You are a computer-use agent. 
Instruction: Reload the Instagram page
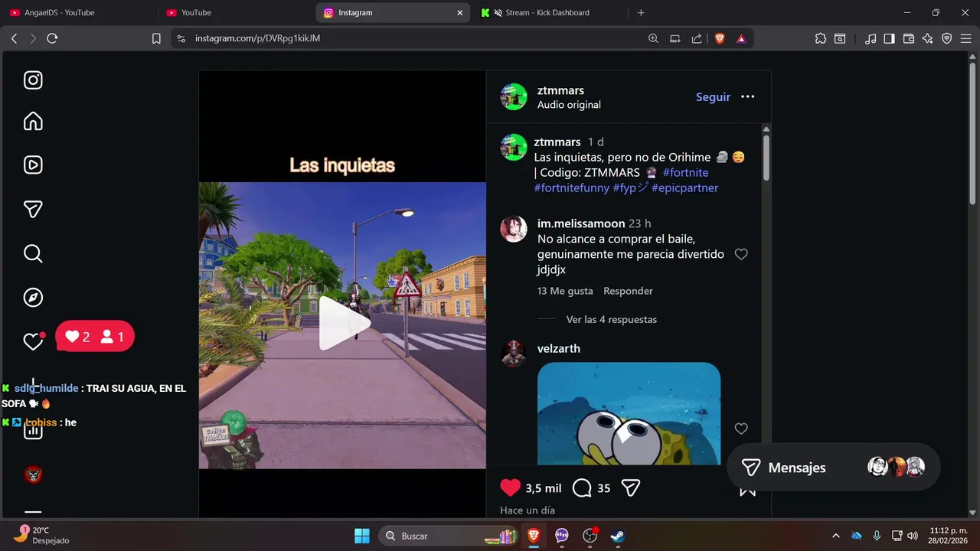coord(52,38)
